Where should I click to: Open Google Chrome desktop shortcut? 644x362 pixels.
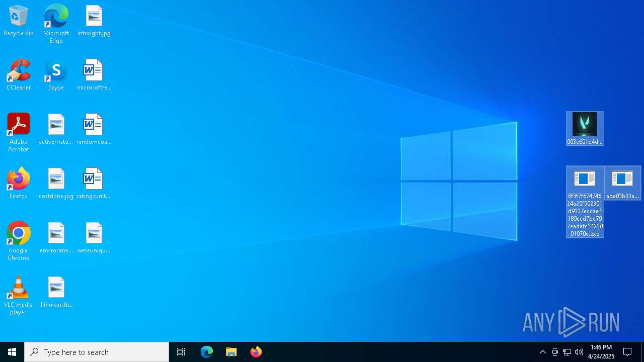(19, 241)
